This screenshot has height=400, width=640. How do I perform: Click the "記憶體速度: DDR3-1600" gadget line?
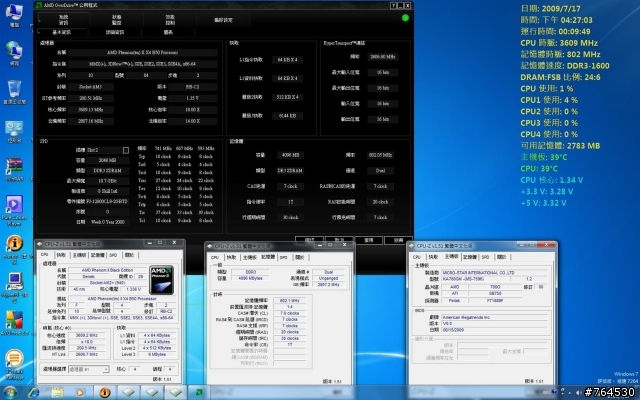(x=565, y=66)
